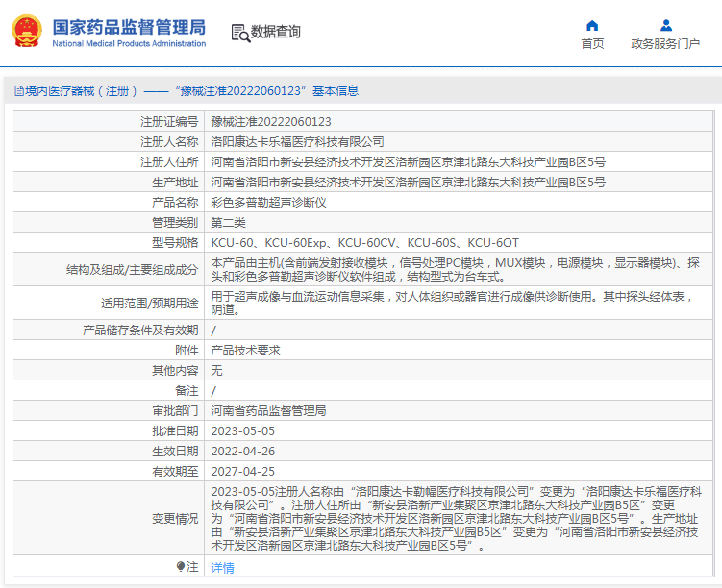Open 政务服务门户 text link
Screen dimensions: 722x588
click(665, 44)
